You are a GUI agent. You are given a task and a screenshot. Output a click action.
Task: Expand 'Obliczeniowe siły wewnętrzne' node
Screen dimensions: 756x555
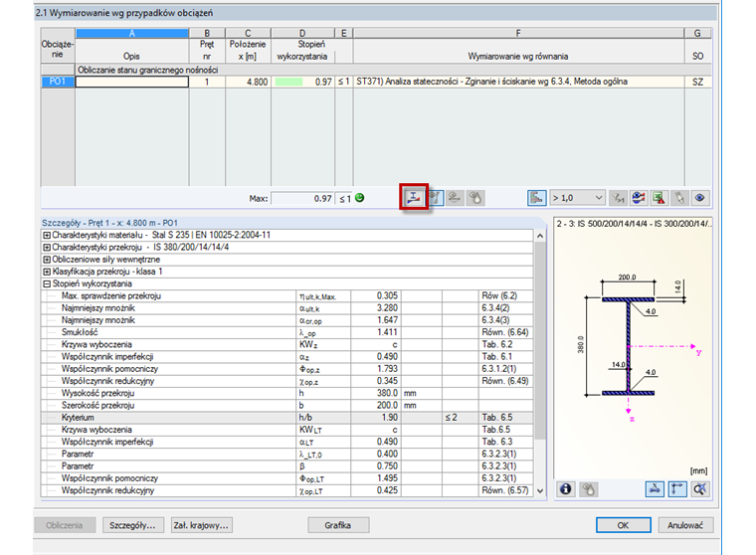47,259
